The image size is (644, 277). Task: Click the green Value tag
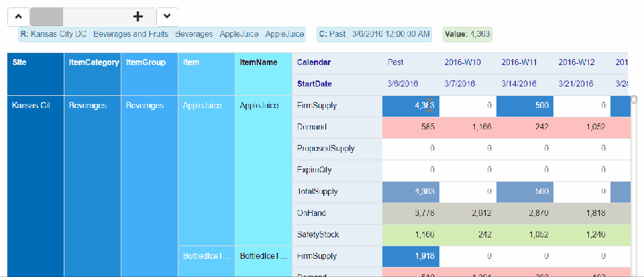point(468,34)
